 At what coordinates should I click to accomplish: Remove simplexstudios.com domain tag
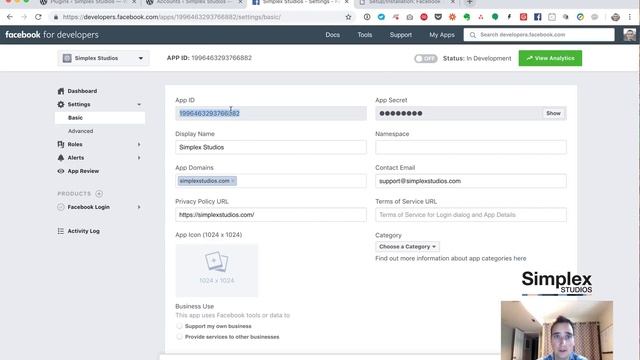[233, 181]
